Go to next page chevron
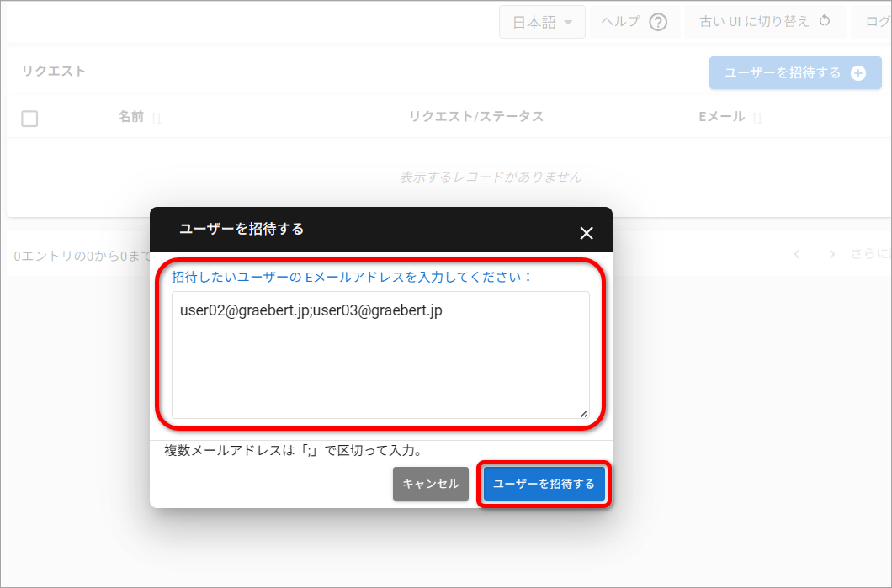Image resolution: width=892 pixels, height=588 pixels. tap(832, 254)
